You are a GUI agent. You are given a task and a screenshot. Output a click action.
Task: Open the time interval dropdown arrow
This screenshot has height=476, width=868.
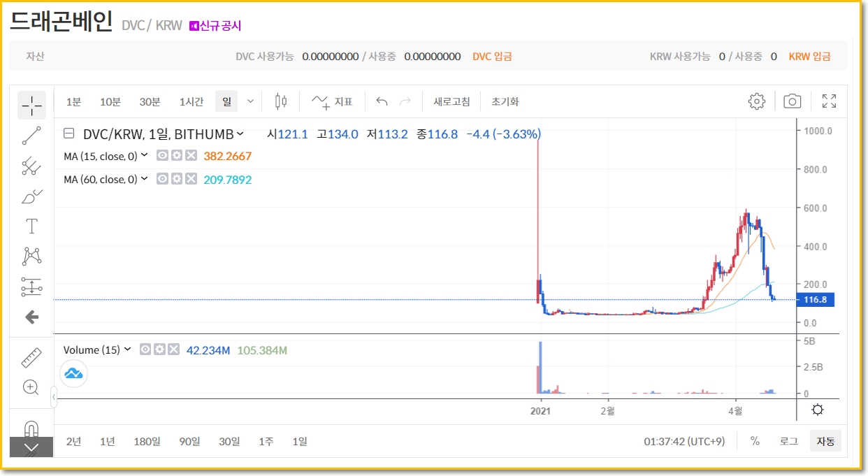point(251,101)
